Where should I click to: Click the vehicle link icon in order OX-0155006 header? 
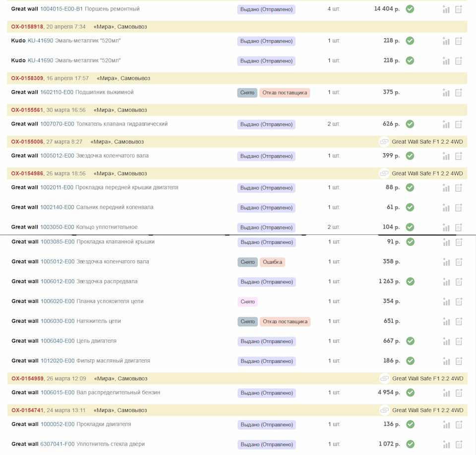[384, 142]
